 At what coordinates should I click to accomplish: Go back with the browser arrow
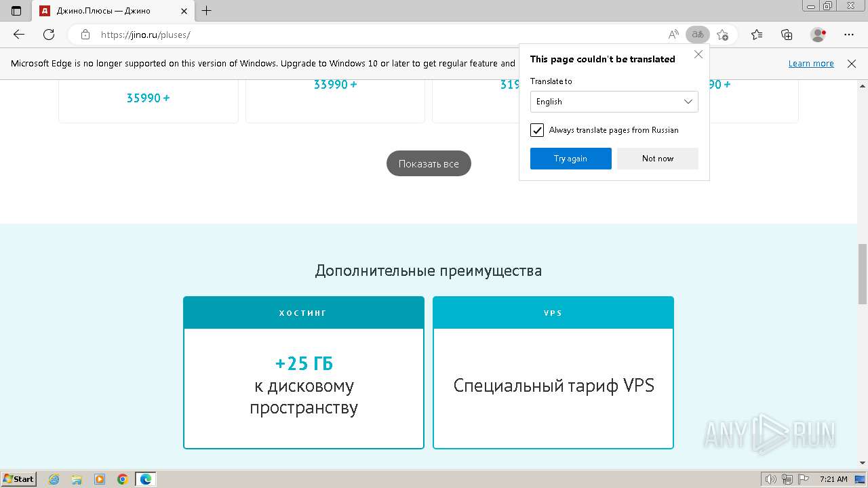coord(19,35)
